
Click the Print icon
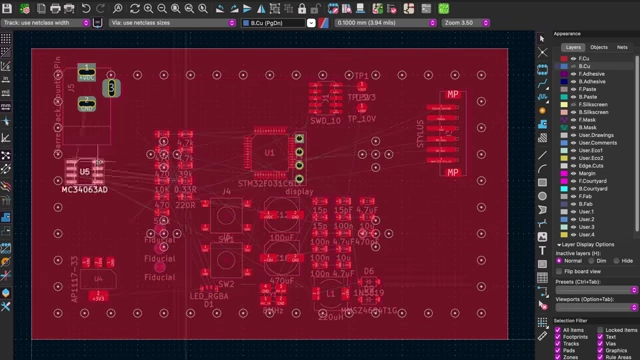coord(55,8)
